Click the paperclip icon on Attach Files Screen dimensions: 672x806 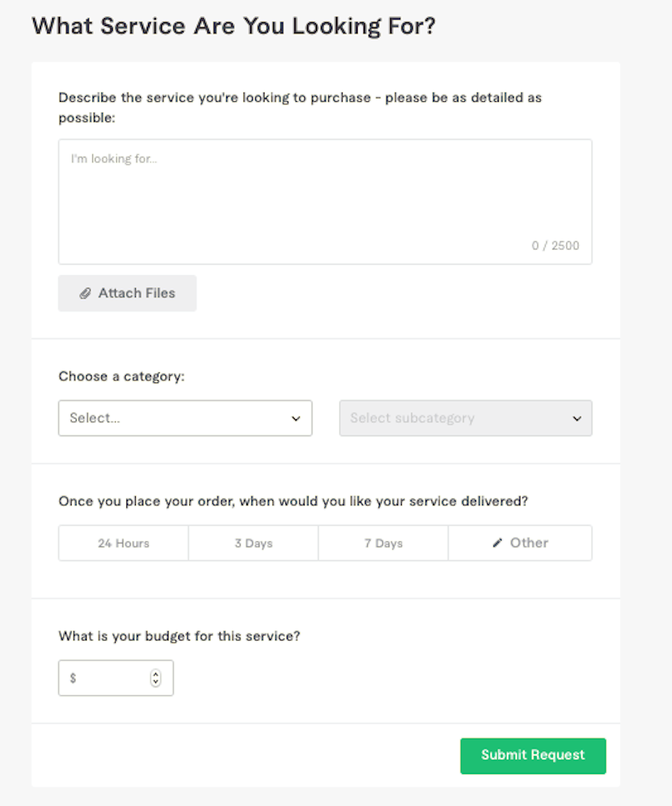click(85, 293)
